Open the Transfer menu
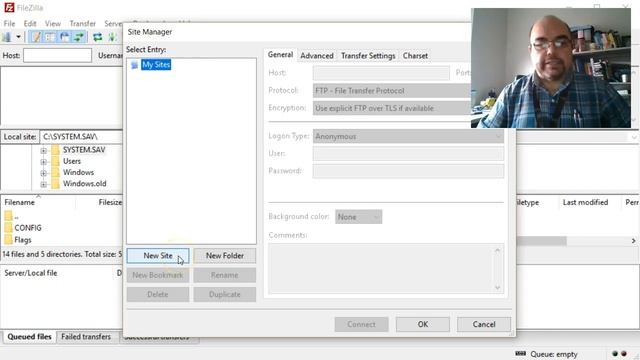The image size is (640, 360). (82, 24)
